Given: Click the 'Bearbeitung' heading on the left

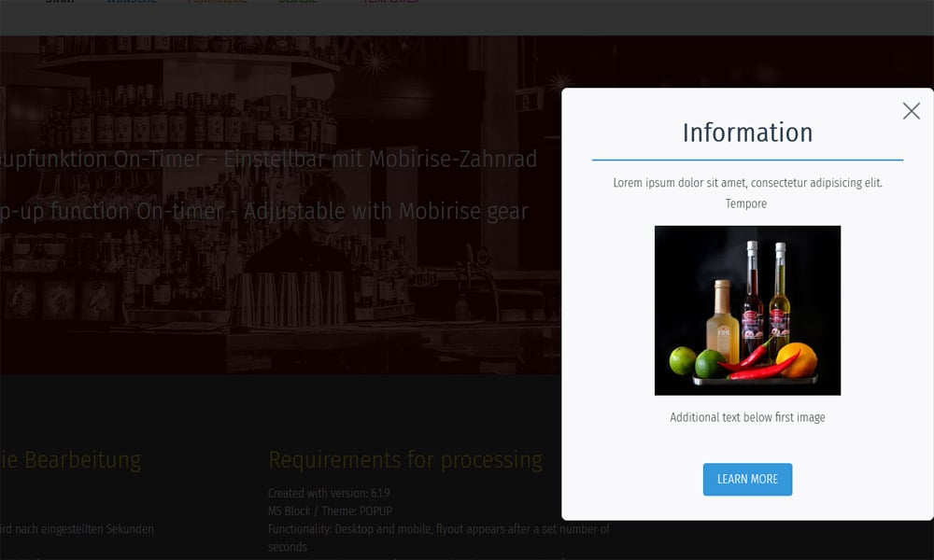Looking at the screenshot, I should [x=71, y=460].
